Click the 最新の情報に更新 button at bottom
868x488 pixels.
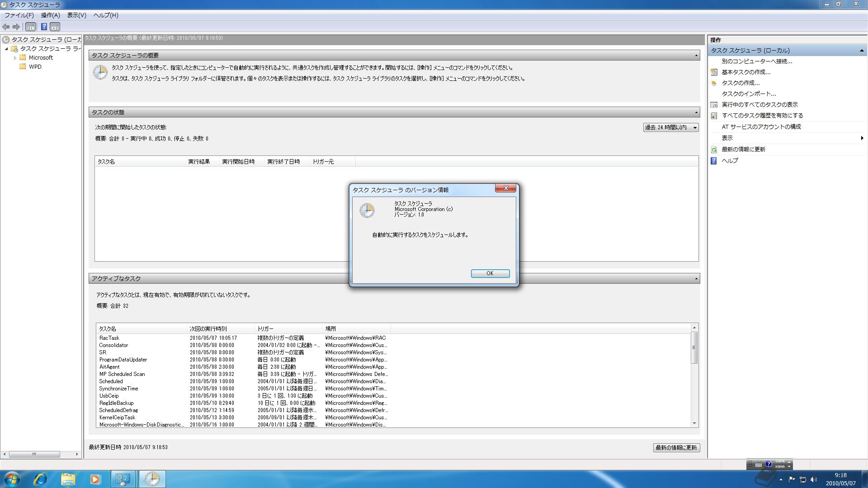point(676,448)
